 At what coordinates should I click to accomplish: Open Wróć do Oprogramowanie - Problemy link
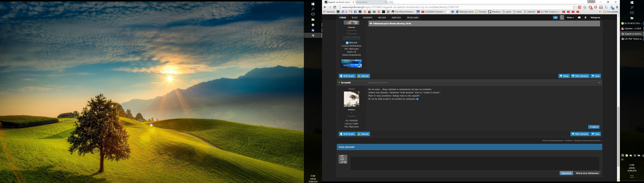[557, 141]
